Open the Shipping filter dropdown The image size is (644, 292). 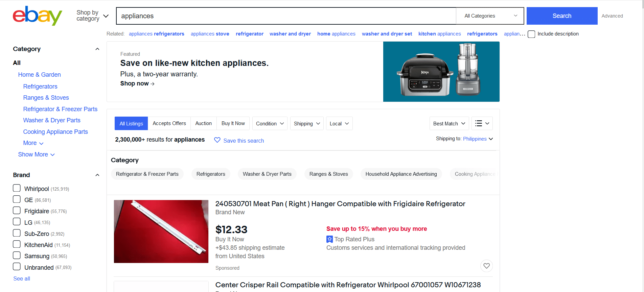pos(307,123)
